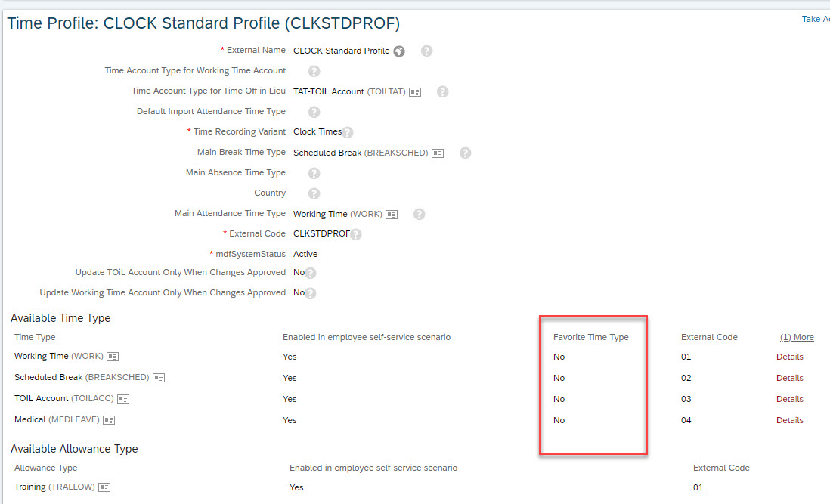Click the globe translation icon beside External Name
Screen dimensions: 830x504
click(399, 51)
